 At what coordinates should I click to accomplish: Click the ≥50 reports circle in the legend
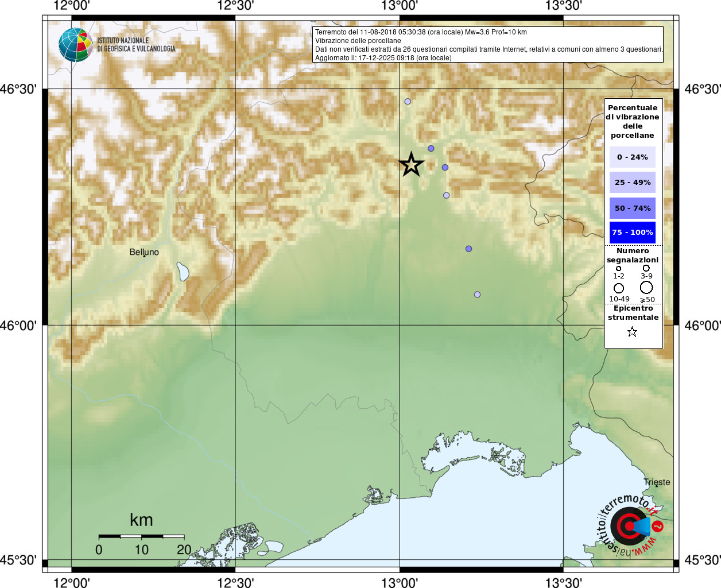tap(646, 288)
